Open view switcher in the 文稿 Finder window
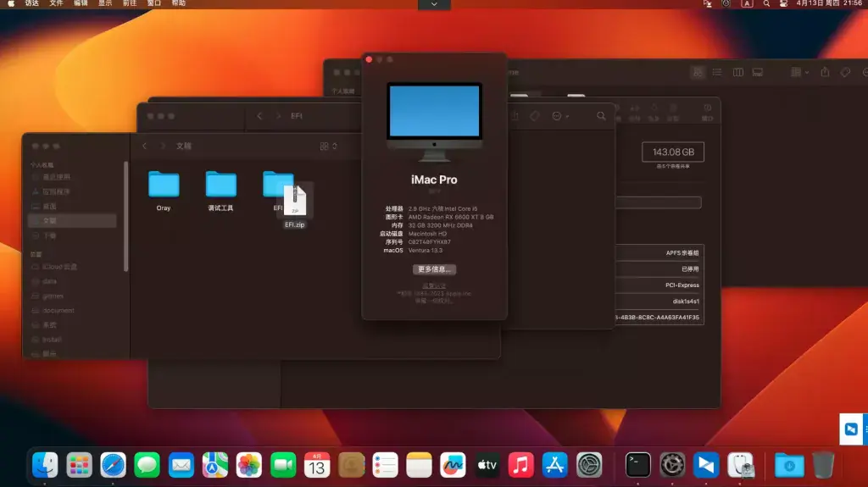This screenshot has width=868, height=487. coord(328,146)
